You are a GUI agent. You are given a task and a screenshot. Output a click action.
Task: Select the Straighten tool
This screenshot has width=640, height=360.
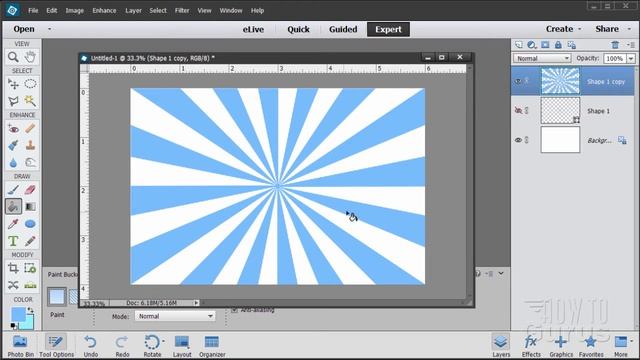pyautogui.click(x=30, y=285)
